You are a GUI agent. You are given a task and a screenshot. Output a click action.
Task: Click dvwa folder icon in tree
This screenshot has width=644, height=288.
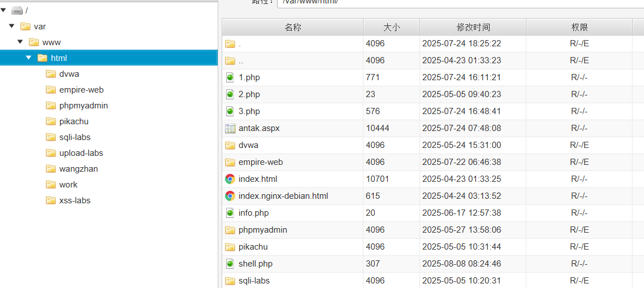click(51, 74)
